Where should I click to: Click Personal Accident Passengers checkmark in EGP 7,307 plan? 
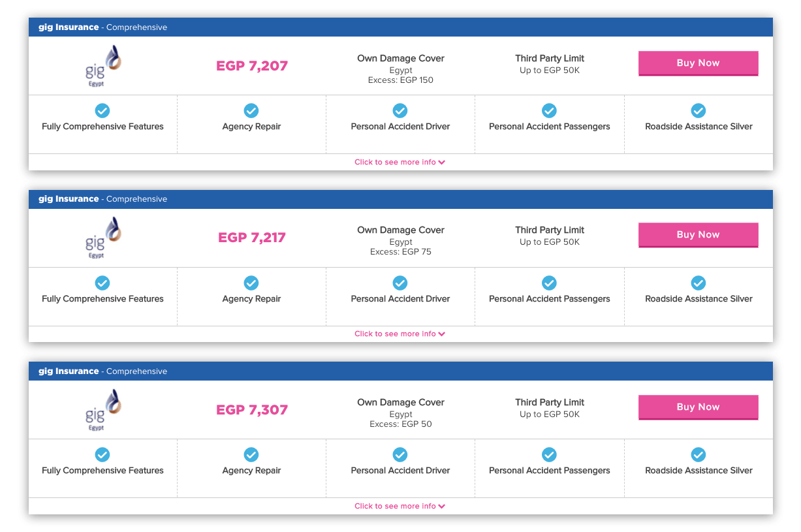[x=550, y=454]
